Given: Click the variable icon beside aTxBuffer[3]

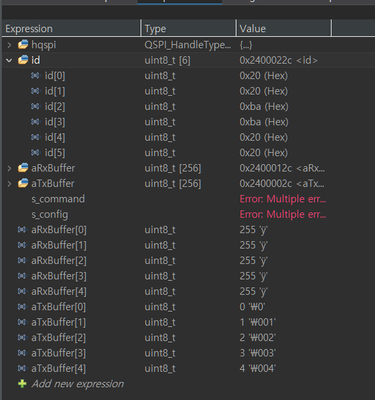Looking at the screenshot, I should point(22,353).
